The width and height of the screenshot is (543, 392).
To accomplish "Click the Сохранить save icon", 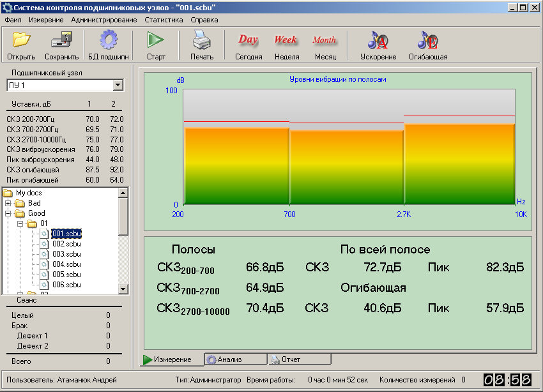I will [62, 41].
